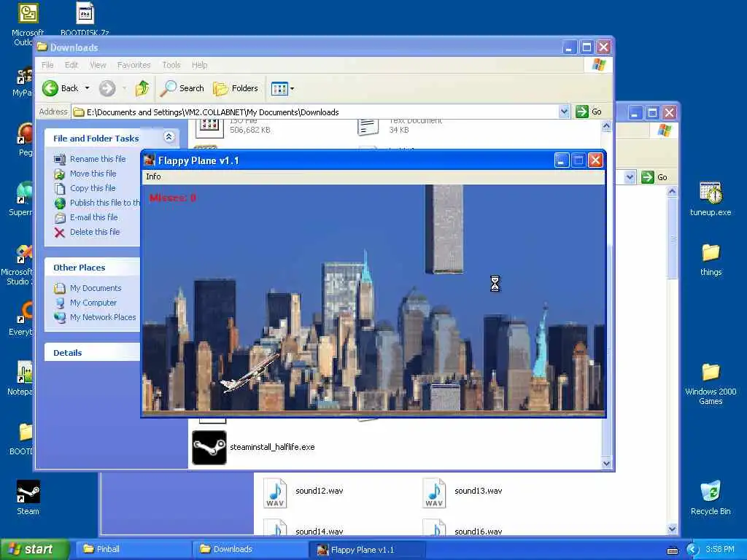Expand hidden system tray icons arrow
The width and height of the screenshot is (747, 560).
pos(692,550)
